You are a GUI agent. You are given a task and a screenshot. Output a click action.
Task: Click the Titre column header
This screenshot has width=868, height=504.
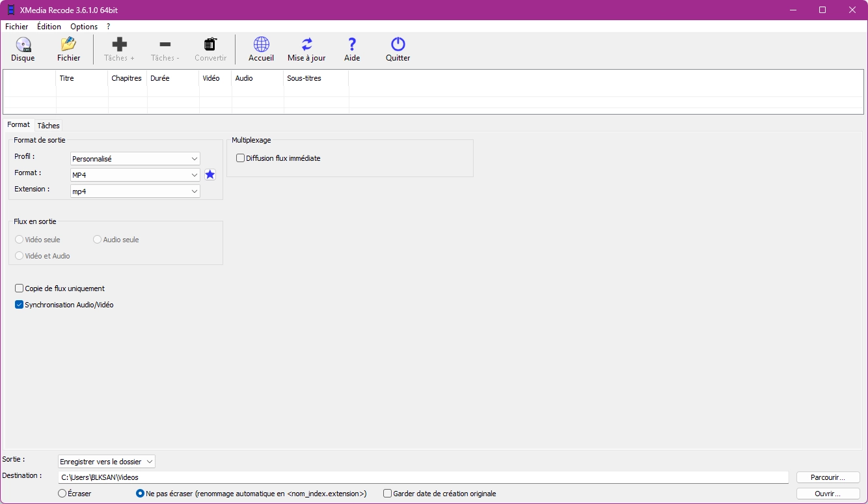pos(82,78)
